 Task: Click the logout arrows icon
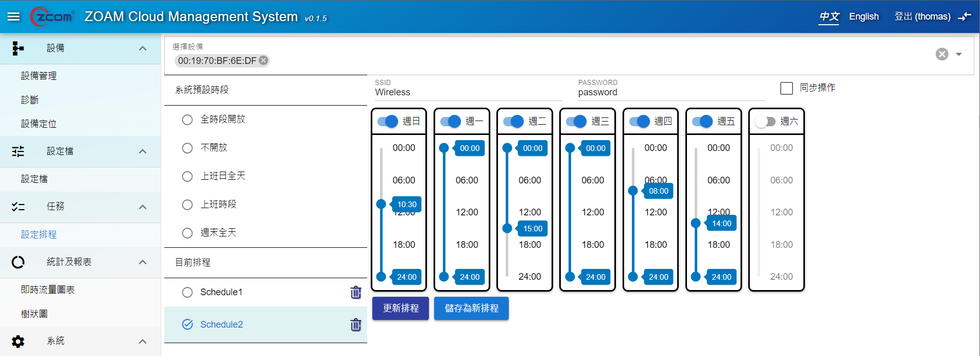pos(964,16)
